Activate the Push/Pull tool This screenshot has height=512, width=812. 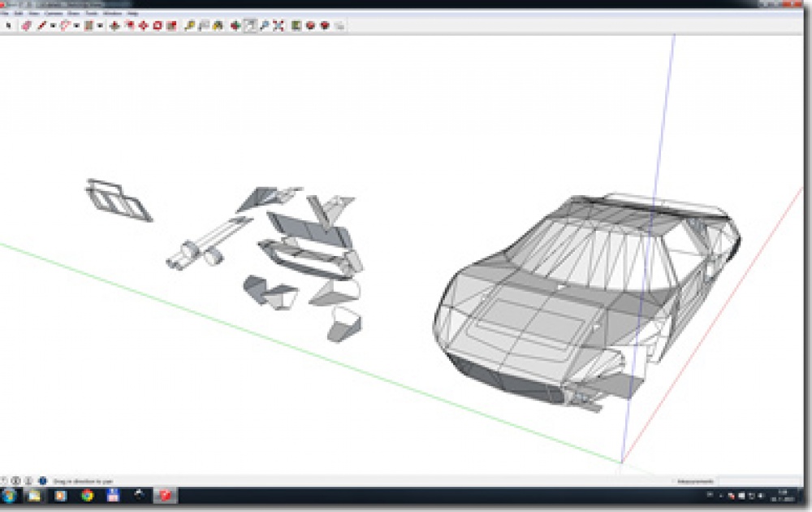(115, 25)
